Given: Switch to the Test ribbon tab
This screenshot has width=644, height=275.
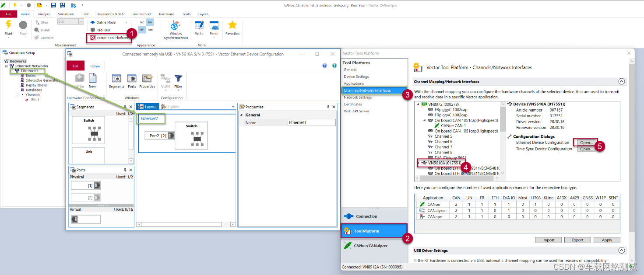Looking at the screenshot, I should click(85, 14).
